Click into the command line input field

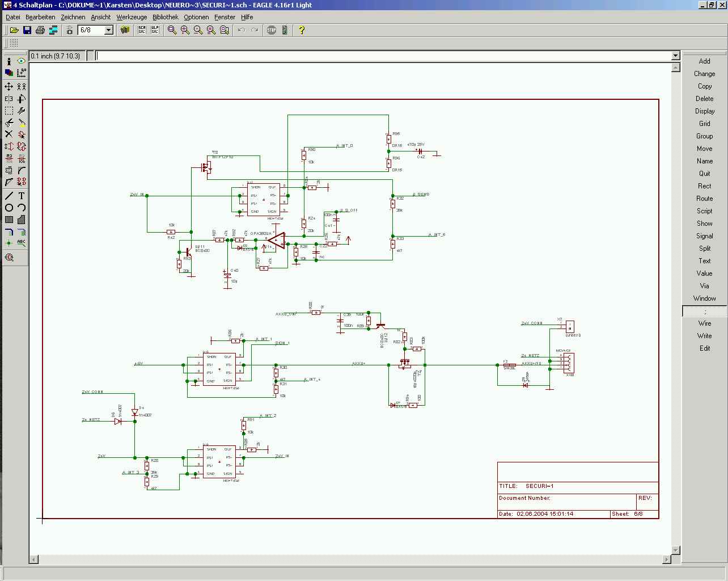pos(383,56)
